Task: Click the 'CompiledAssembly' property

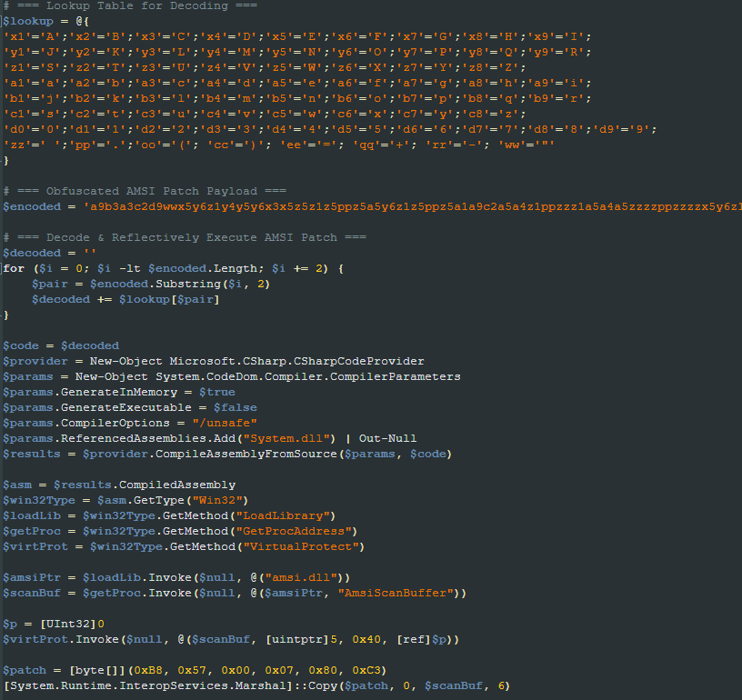Action: [x=177, y=485]
